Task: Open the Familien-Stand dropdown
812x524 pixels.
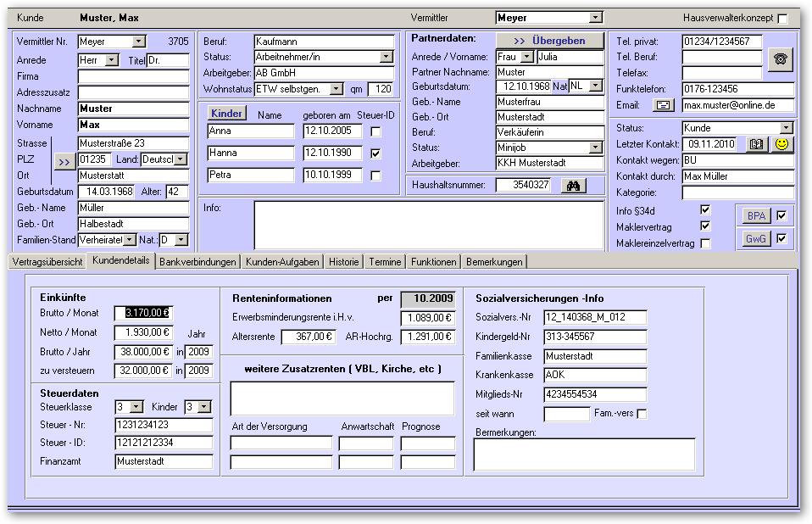Action: [129, 240]
